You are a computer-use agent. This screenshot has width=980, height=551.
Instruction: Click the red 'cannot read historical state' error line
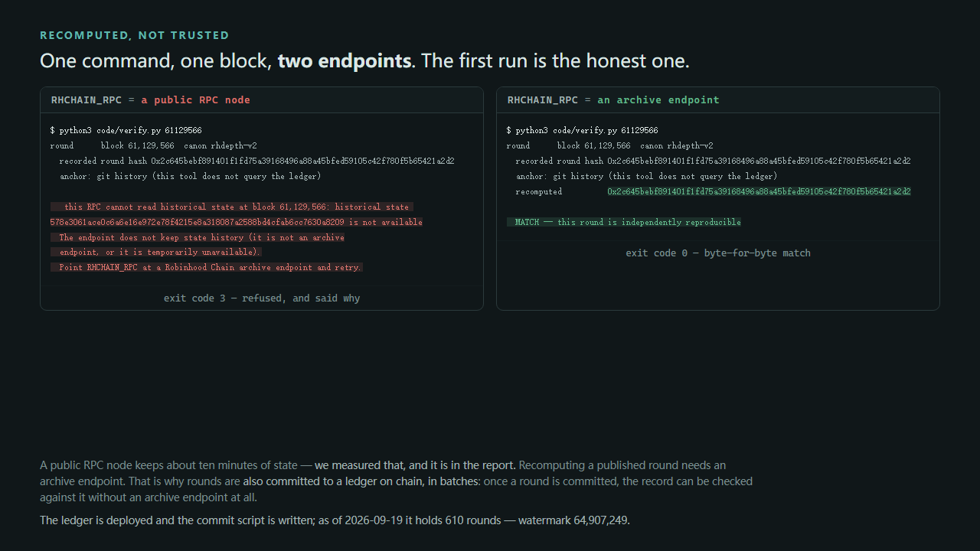coord(232,207)
